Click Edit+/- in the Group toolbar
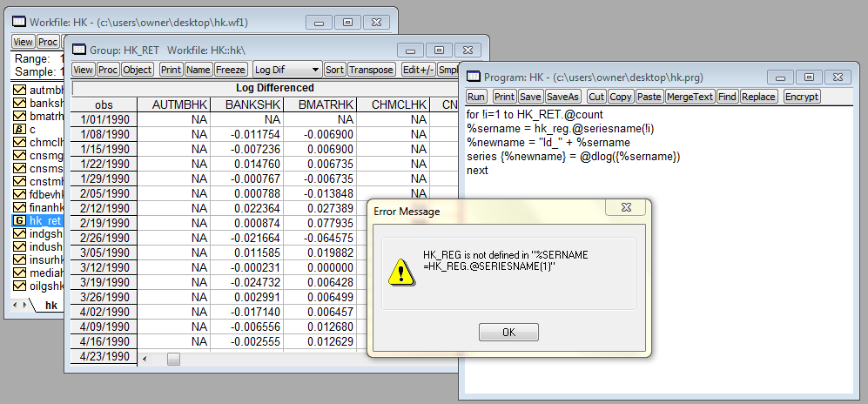 coord(418,70)
